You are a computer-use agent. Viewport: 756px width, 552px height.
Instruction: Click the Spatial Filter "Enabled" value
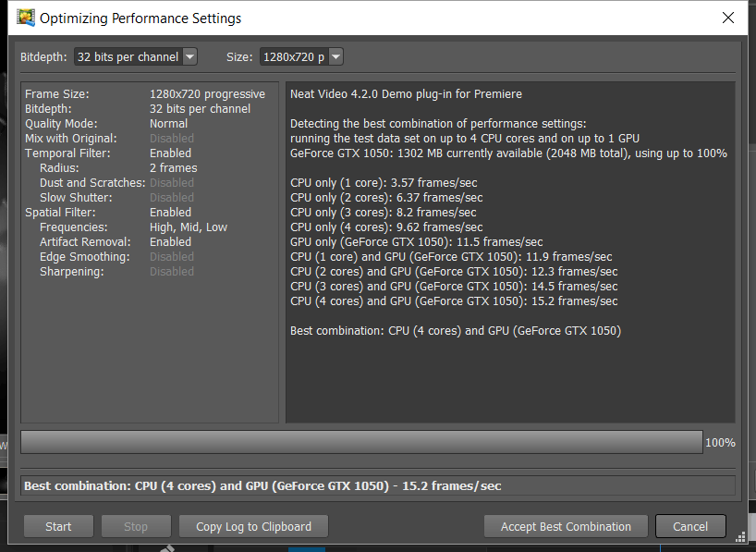pos(170,213)
